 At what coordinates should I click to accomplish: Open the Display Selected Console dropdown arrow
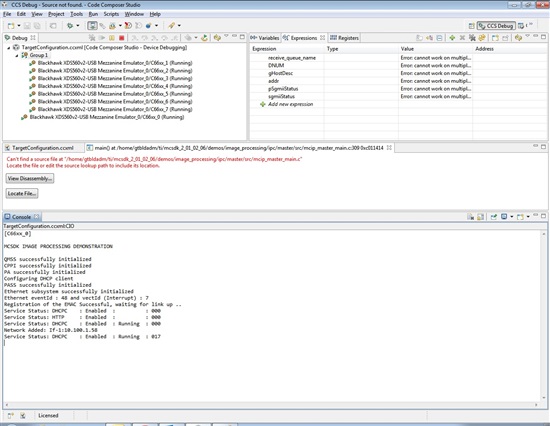pyautogui.click(x=511, y=217)
